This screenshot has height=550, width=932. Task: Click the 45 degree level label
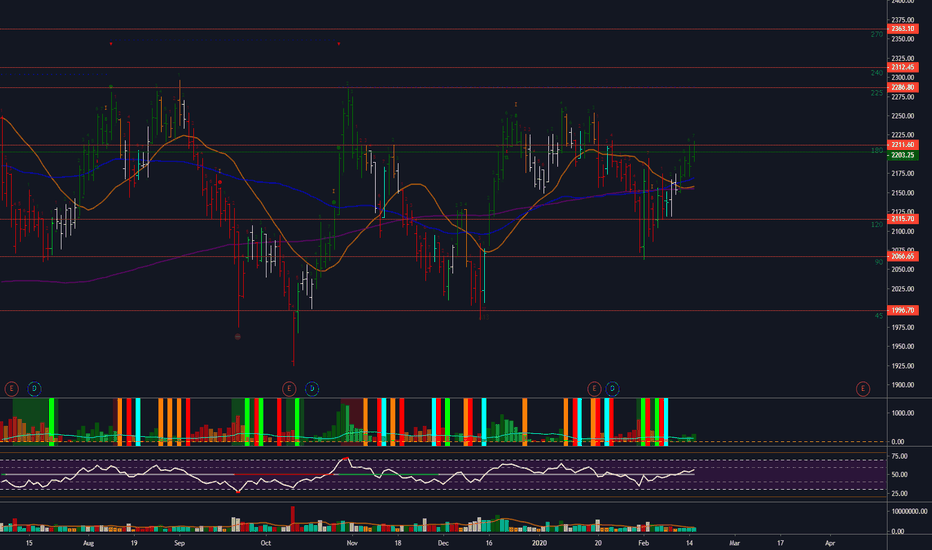pyautogui.click(x=879, y=316)
